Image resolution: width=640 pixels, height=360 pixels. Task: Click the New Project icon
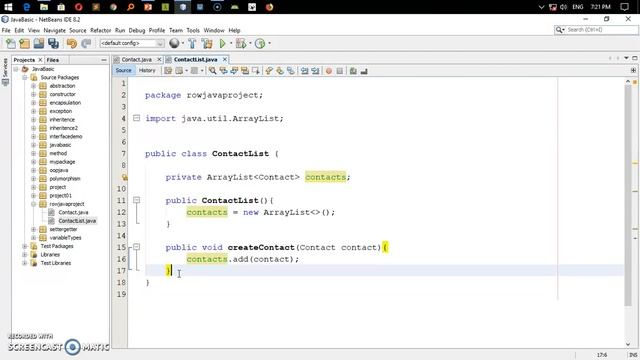pyautogui.click(x=24, y=43)
